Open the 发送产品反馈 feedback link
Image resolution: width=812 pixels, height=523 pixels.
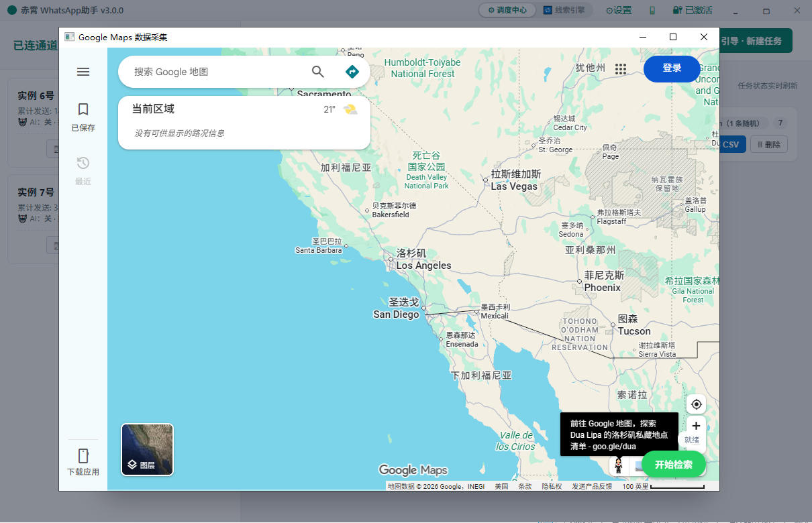592,486
